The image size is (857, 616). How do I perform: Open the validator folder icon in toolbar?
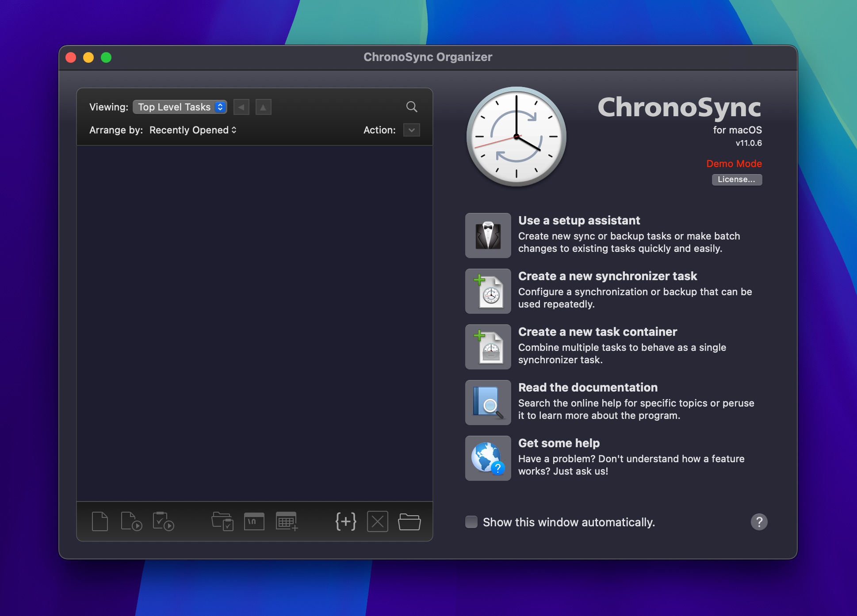[x=223, y=521]
